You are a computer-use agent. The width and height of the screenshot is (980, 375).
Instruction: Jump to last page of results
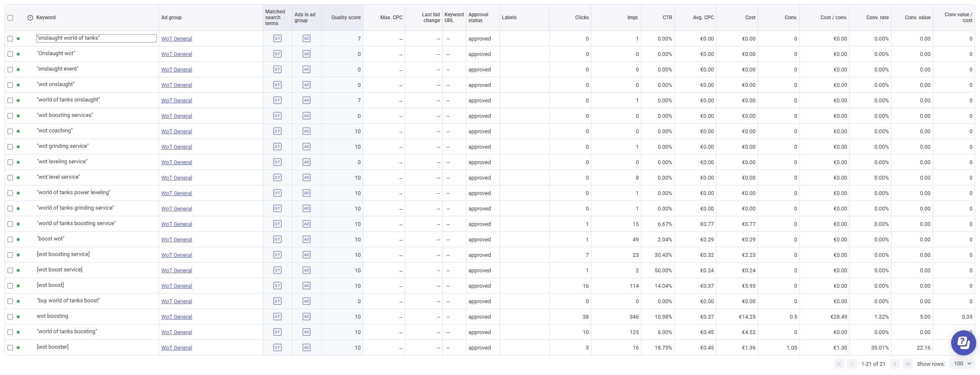(x=907, y=364)
